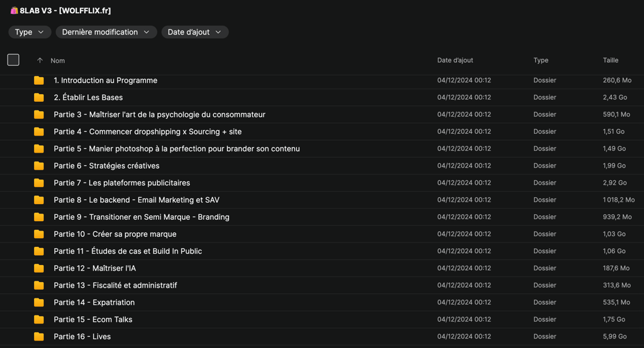Click the Partie 8 backend folder icon
This screenshot has height=348, width=644.
point(39,200)
